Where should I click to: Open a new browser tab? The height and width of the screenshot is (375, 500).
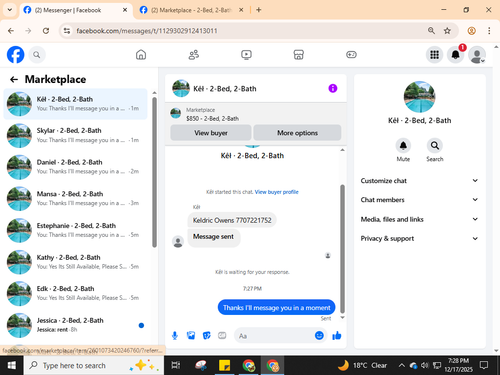(259, 10)
